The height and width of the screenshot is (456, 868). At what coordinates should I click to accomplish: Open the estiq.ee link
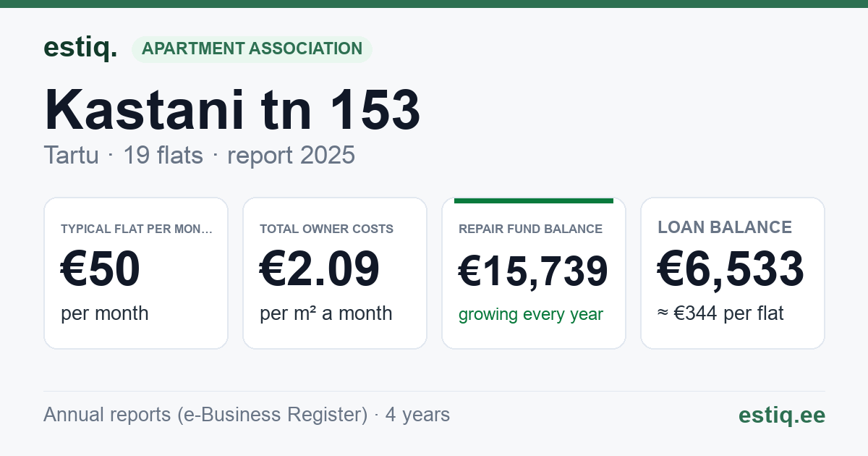[x=782, y=415]
